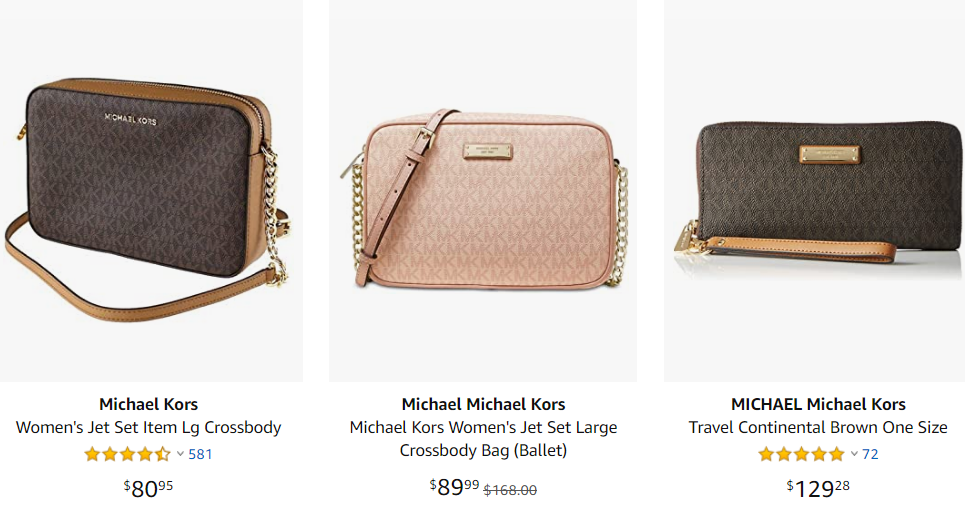The width and height of the screenshot is (965, 507).
Task: Select the $80.95 price
Action: pyautogui.click(x=148, y=489)
